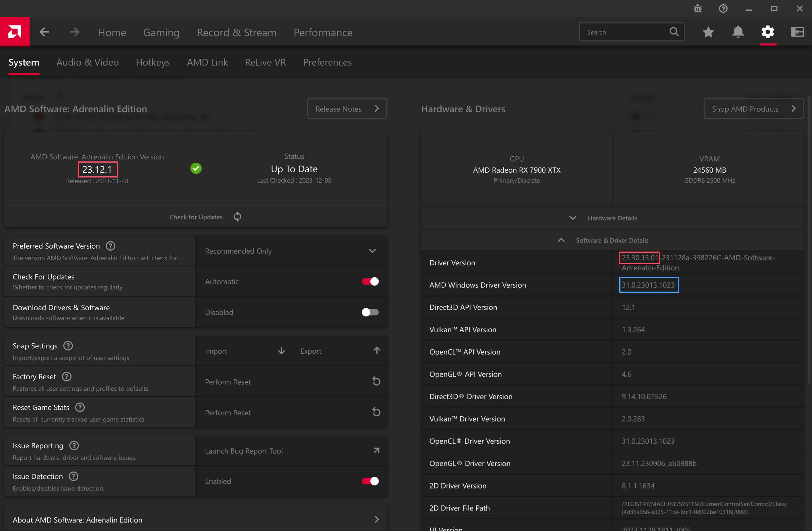The image size is (812, 531).
Task: Click the settings gear icon
Action: (x=767, y=32)
